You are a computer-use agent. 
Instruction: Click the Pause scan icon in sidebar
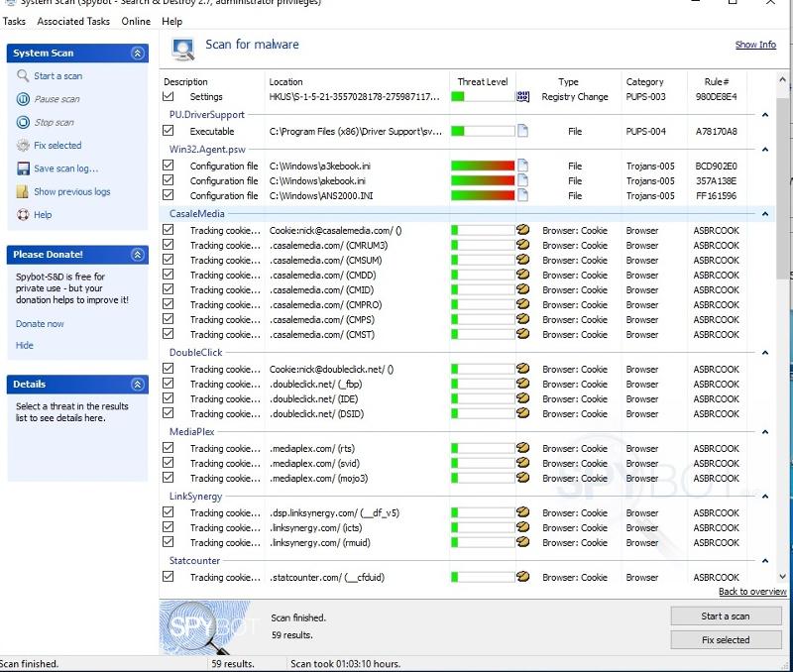(x=23, y=99)
